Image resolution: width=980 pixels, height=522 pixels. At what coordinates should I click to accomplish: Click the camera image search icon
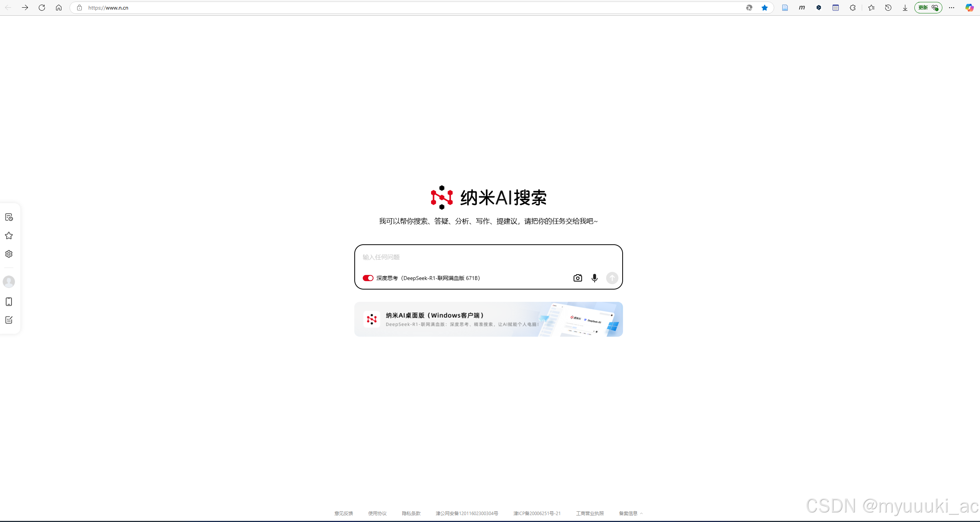tap(577, 278)
